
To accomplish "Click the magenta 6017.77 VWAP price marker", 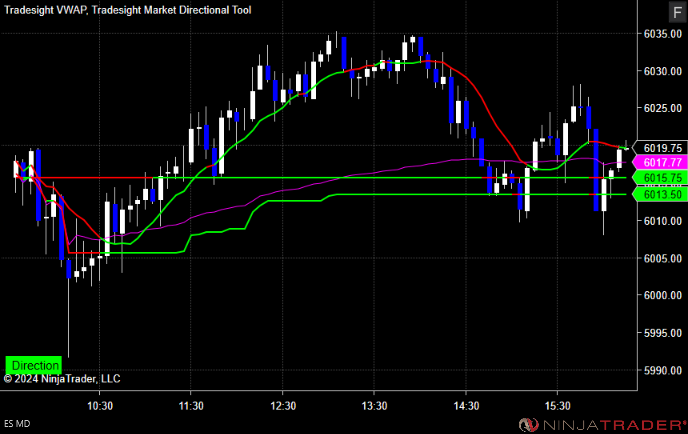I will pos(660,163).
